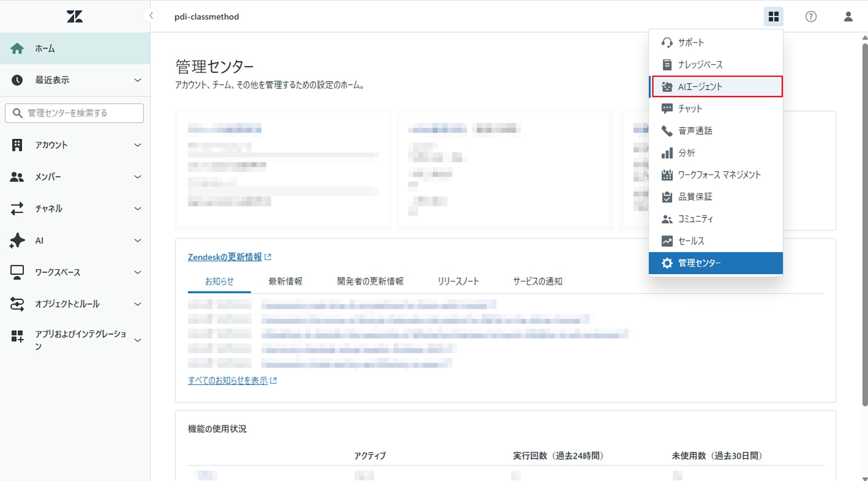Click the Zendesk logo at top left
Screen dimensions: 868x481
point(75,16)
